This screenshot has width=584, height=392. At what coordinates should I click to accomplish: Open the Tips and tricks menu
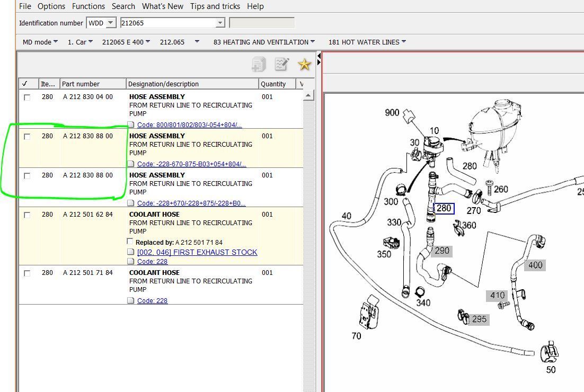tap(215, 6)
